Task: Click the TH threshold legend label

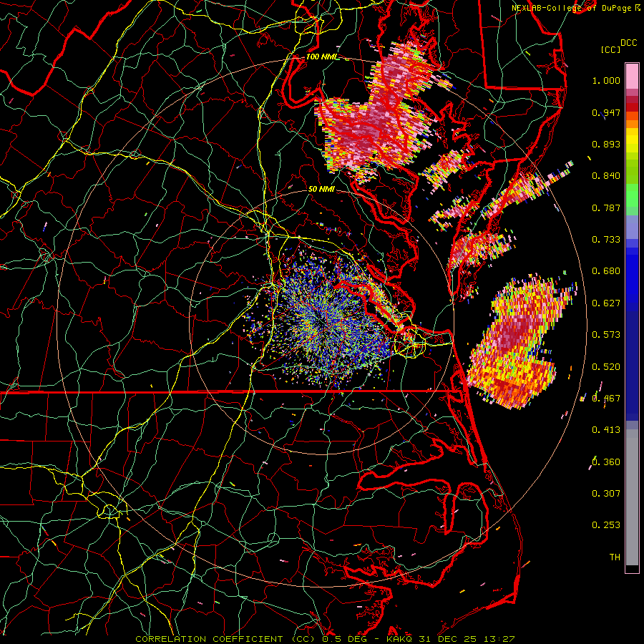Action: coord(615,557)
